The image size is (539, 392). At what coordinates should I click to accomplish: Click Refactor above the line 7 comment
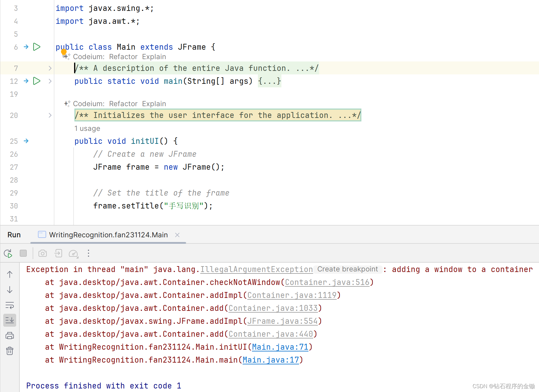tap(123, 57)
